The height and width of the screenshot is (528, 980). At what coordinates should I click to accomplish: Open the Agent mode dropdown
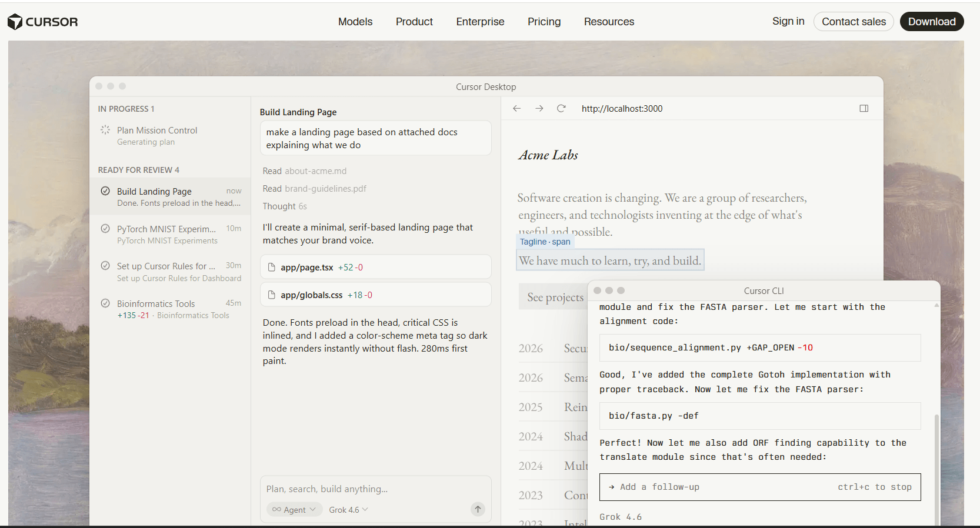(294, 510)
